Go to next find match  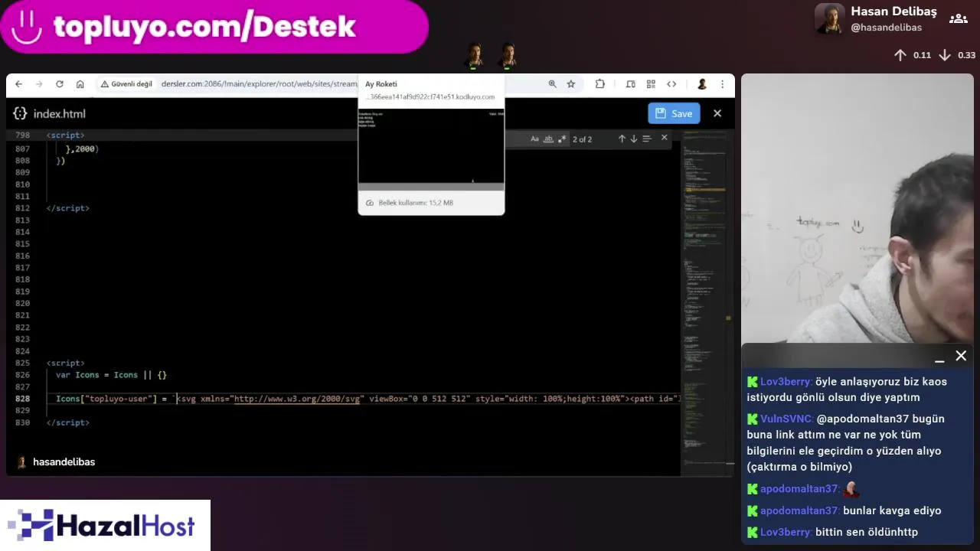click(x=634, y=139)
